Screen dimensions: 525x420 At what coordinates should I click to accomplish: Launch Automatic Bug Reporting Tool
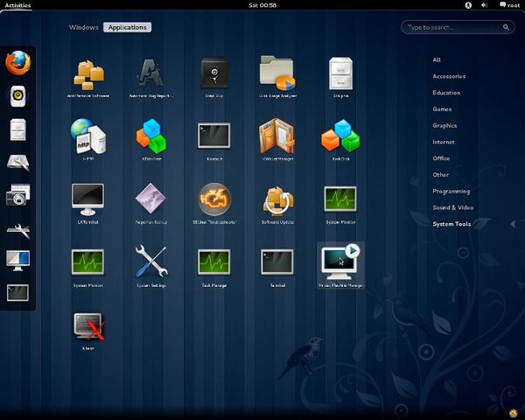point(150,73)
